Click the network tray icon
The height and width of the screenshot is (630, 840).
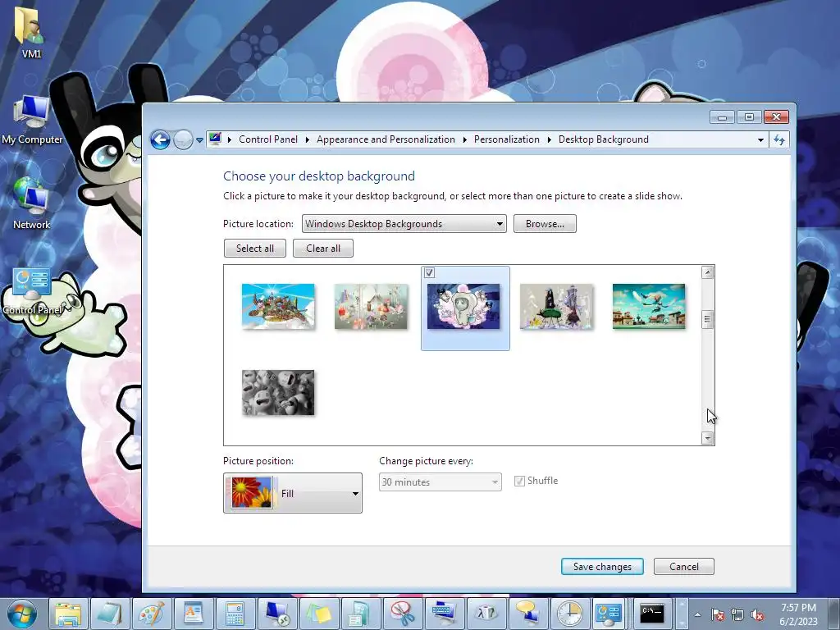click(x=737, y=614)
